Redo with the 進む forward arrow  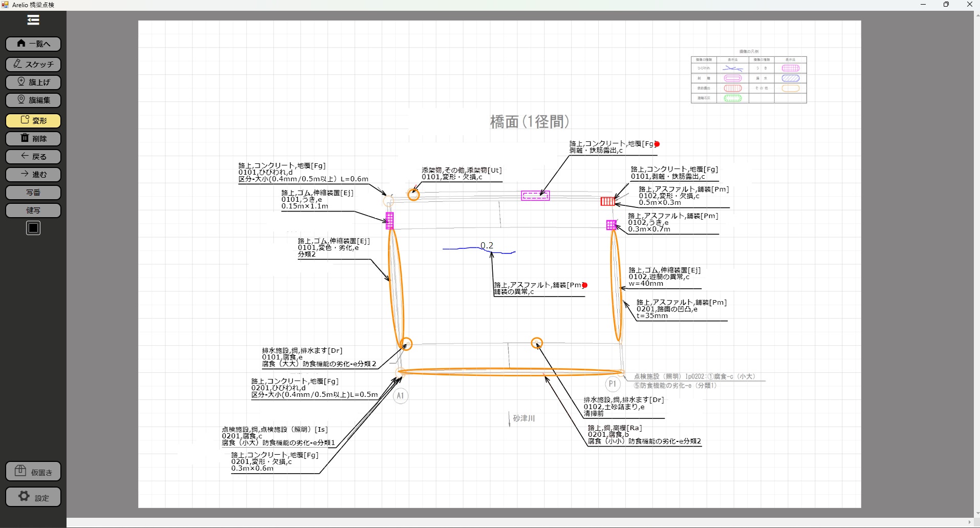[33, 174]
